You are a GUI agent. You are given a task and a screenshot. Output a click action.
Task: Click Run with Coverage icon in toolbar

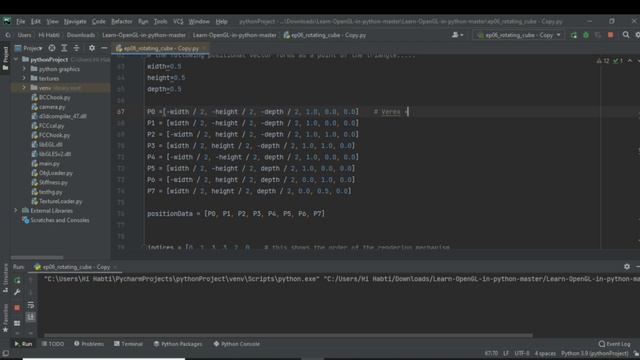(598, 36)
